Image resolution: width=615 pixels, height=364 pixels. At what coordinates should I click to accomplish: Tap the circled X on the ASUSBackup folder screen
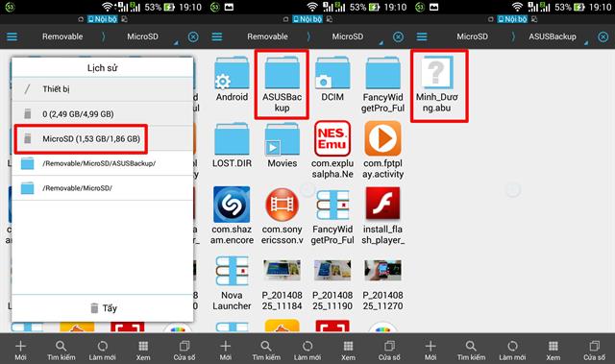point(603,36)
